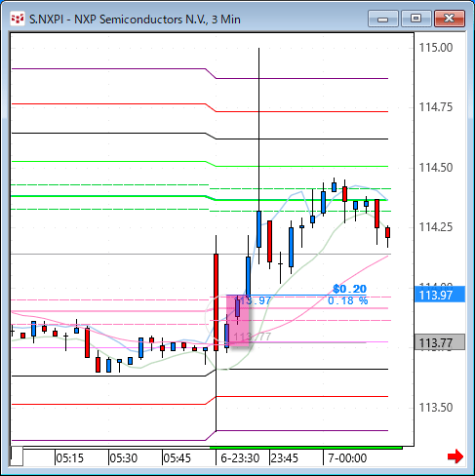Viewport: 475px width, 476px height.
Task: Click the 115.00 price axis label
Action: tap(436, 48)
